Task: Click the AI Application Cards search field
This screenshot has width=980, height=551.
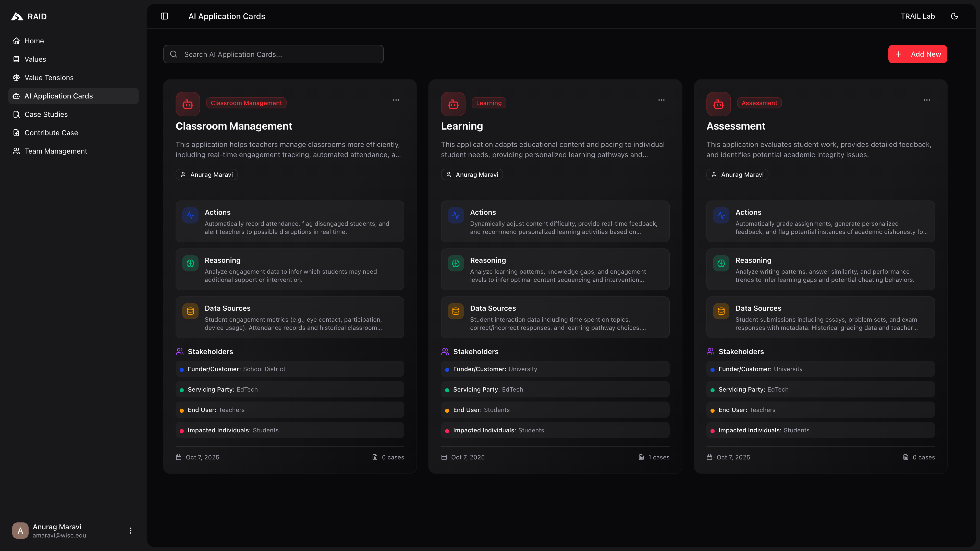Action: click(273, 54)
